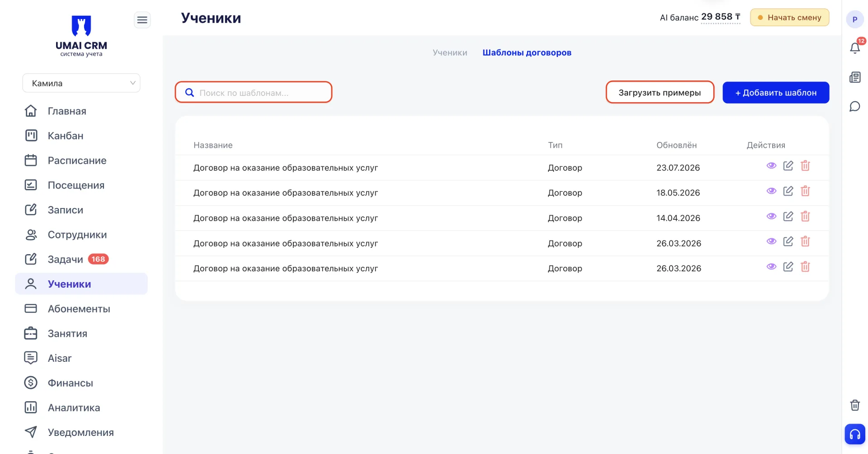Viewport: 868px width, 454px height.
Task: Click the search magnifier icon
Action: tap(190, 92)
